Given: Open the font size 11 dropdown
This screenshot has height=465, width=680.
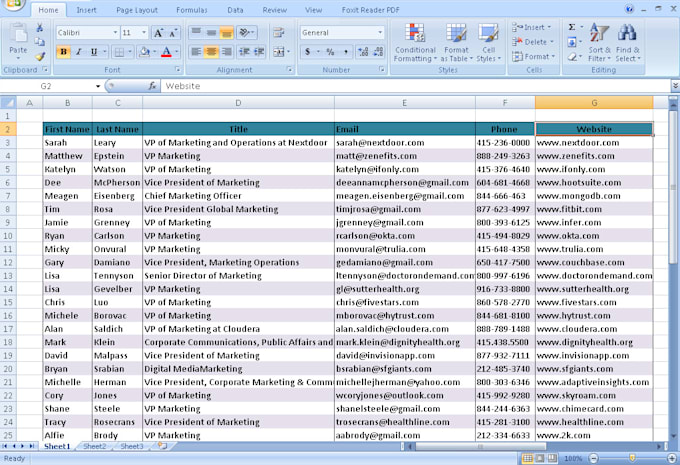Looking at the screenshot, I should (x=144, y=33).
